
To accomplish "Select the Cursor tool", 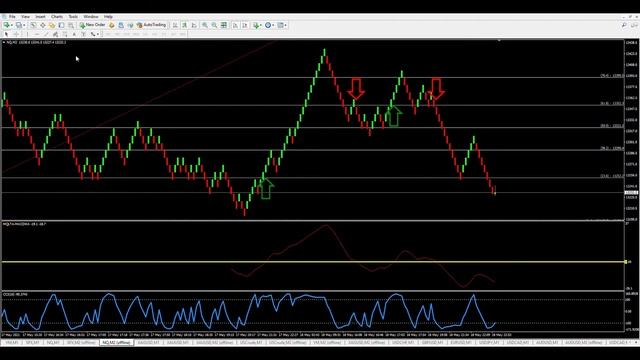I will click(6, 34).
